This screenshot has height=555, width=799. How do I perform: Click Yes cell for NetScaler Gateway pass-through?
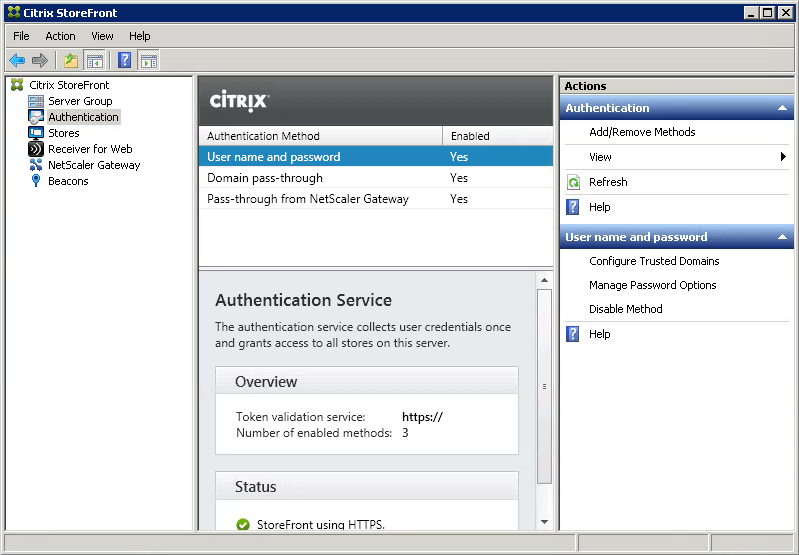459,199
